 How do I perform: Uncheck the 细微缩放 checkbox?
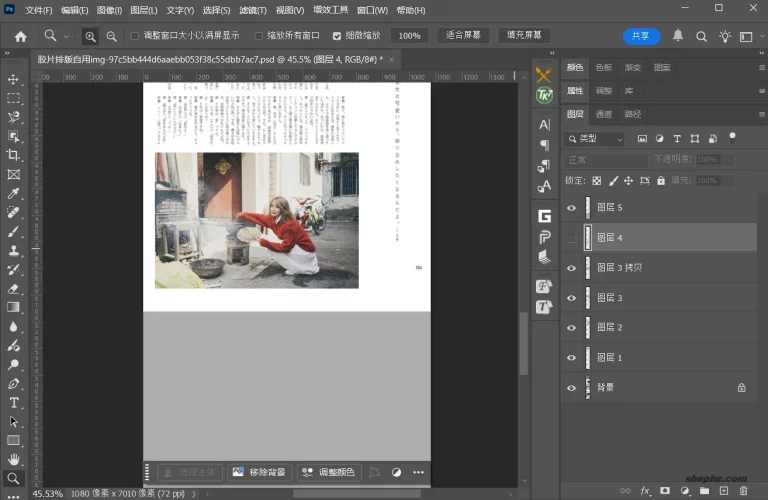pos(337,35)
